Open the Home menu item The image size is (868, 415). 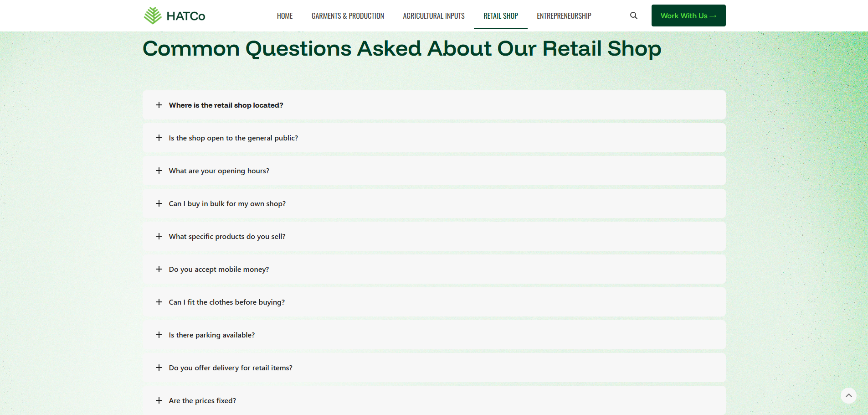[x=285, y=16]
